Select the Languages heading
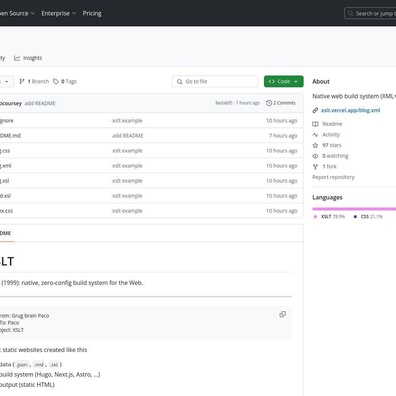This screenshot has height=396, width=396. click(x=327, y=198)
